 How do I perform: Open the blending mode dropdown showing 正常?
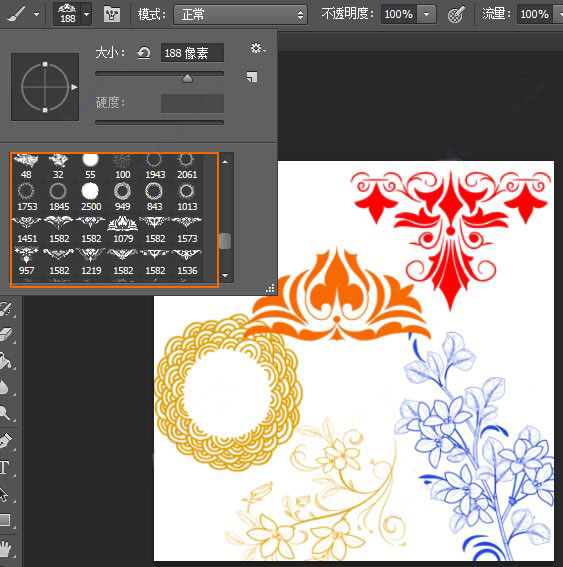tap(240, 14)
